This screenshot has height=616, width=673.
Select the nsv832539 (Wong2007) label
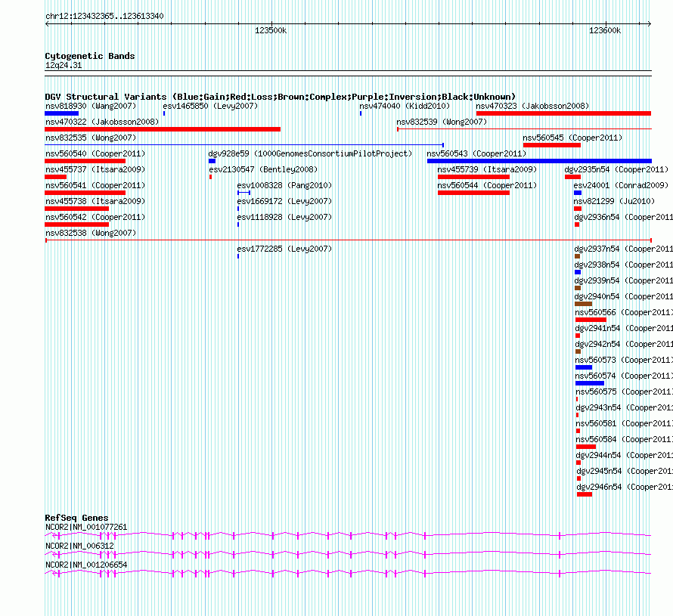(442, 122)
